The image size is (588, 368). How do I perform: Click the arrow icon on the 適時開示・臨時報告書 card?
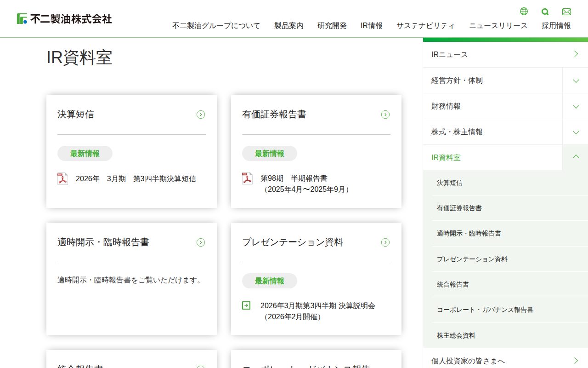(201, 242)
